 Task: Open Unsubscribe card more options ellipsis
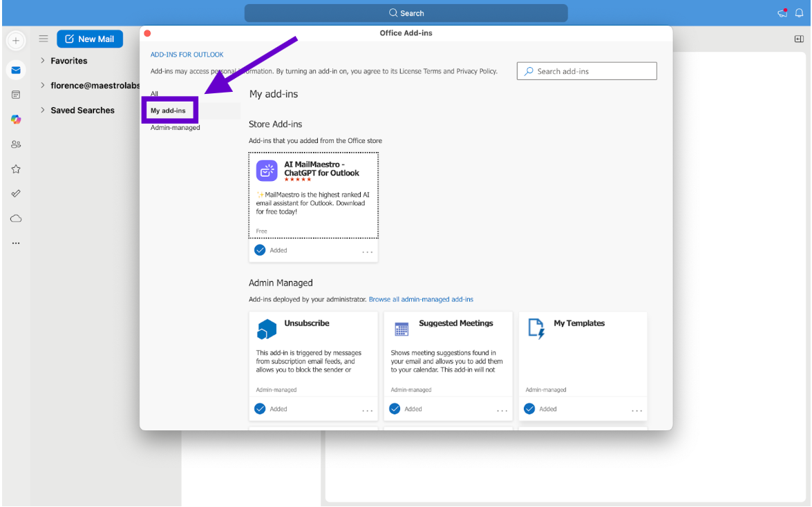[x=367, y=410]
